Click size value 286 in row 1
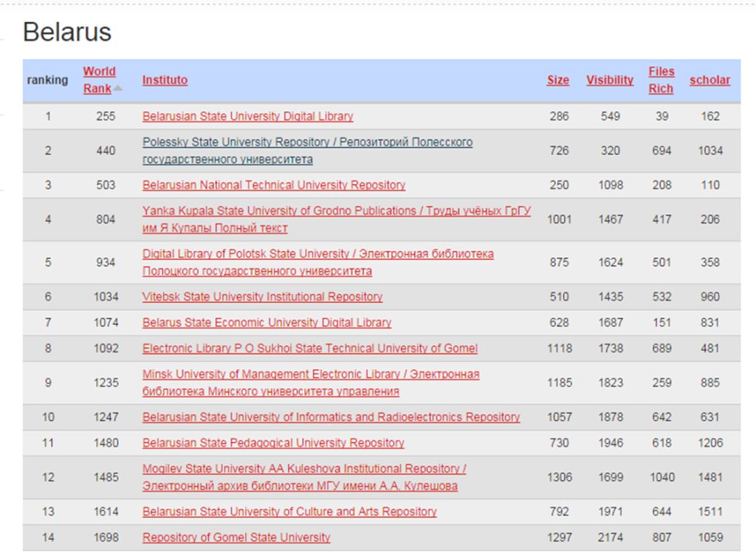The image size is (756, 554). [560, 116]
